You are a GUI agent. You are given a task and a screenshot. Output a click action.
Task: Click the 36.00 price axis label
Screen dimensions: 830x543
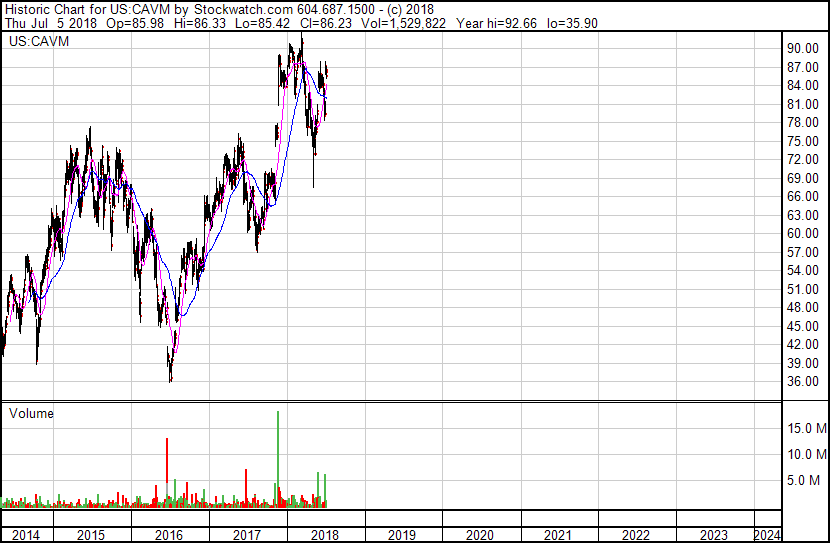coord(803,382)
